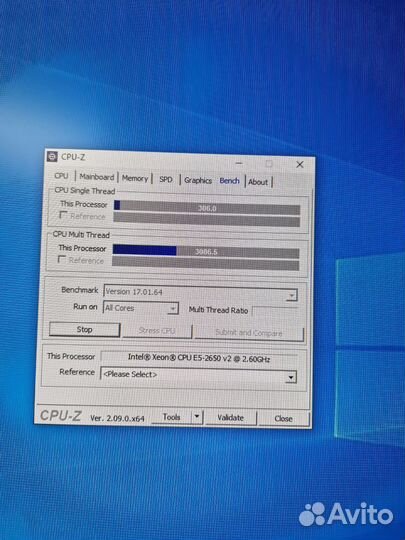Expand the Tools dropdown arrow
405x540 pixels.
pyautogui.click(x=197, y=417)
